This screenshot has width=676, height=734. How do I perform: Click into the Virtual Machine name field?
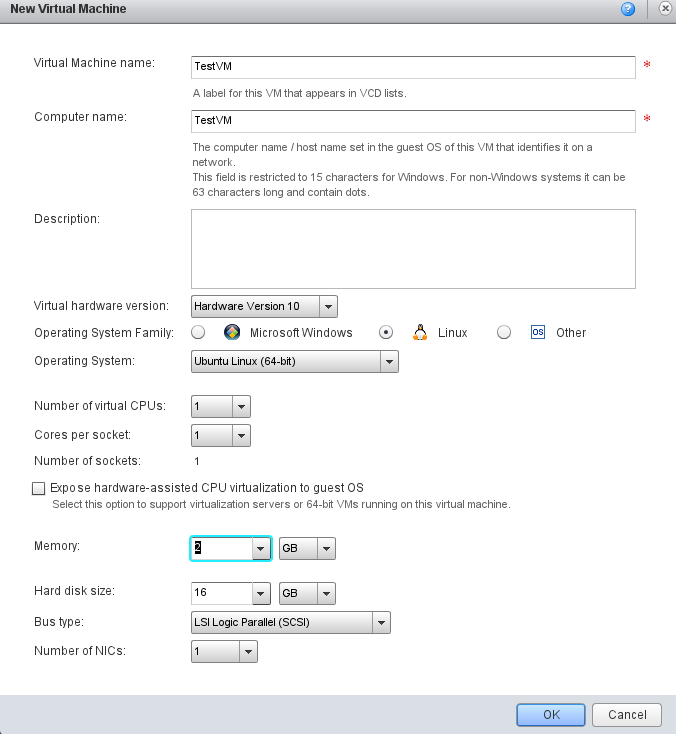click(x=413, y=67)
